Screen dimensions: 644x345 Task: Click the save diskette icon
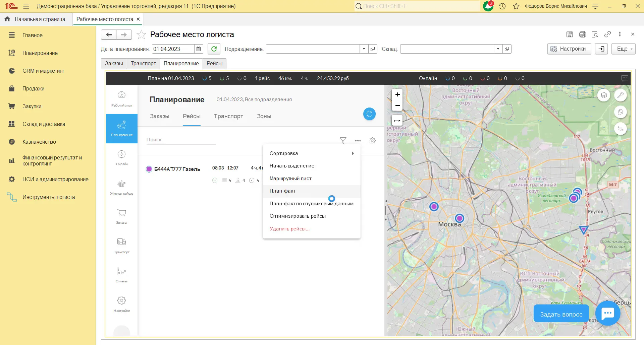point(570,34)
